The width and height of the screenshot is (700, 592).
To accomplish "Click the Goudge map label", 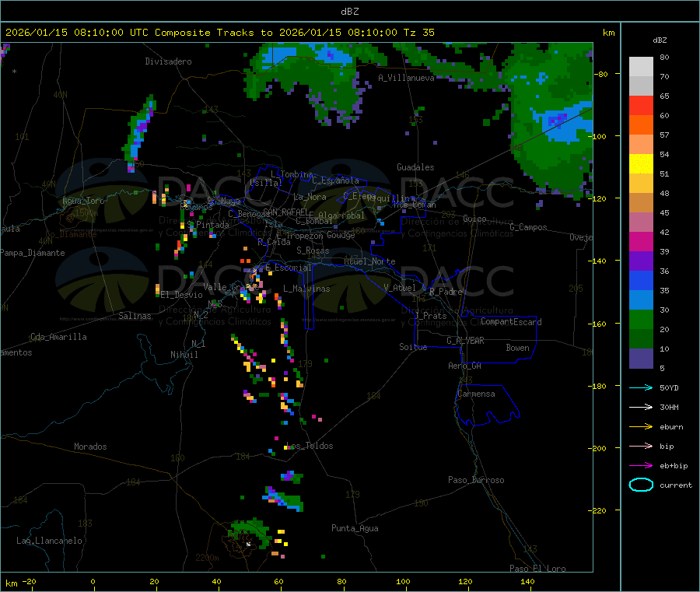I will tap(341, 235).
